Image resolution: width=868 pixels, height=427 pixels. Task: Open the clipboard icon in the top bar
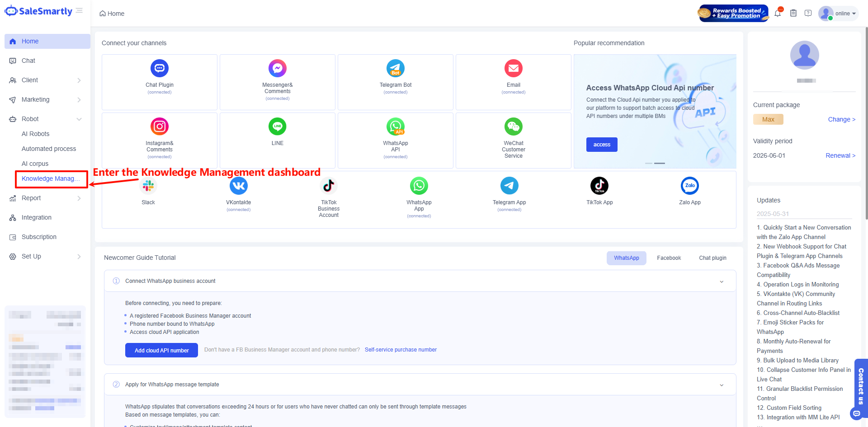(793, 13)
